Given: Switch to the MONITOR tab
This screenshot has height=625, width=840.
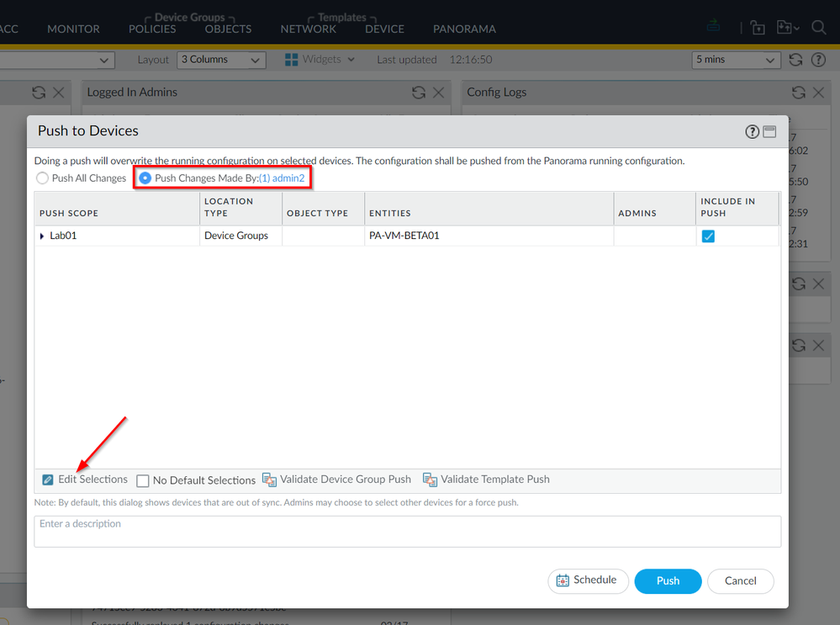Looking at the screenshot, I should pos(73,29).
